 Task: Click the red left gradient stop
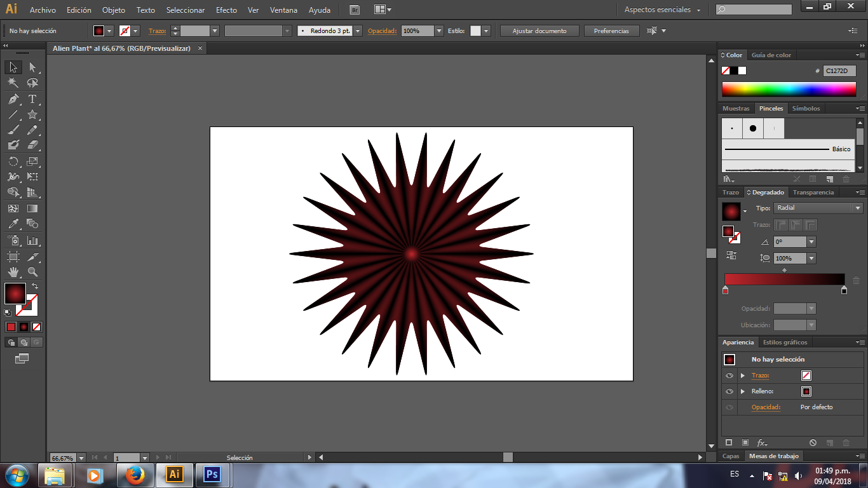(725, 290)
